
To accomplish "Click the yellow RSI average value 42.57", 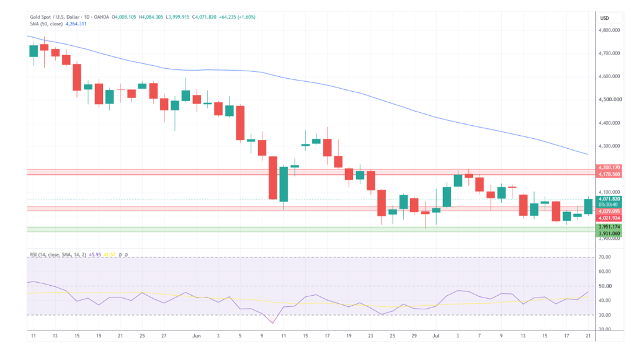I will point(110,255).
